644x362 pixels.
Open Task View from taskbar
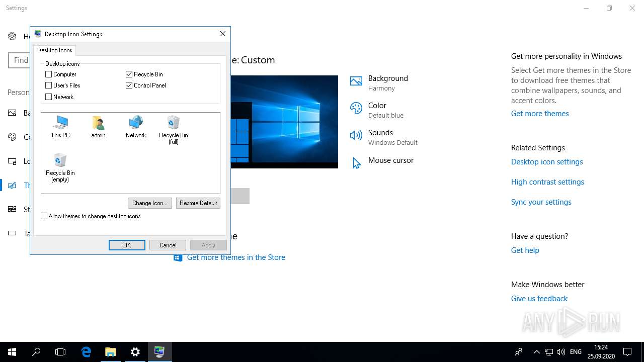pyautogui.click(x=60, y=352)
